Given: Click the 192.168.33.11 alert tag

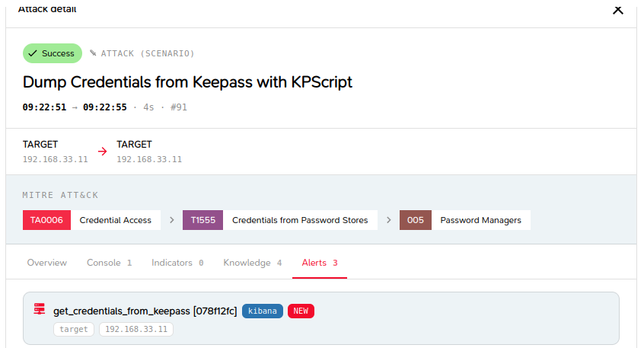Looking at the screenshot, I should pyautogui.click(x=136, y=329).
